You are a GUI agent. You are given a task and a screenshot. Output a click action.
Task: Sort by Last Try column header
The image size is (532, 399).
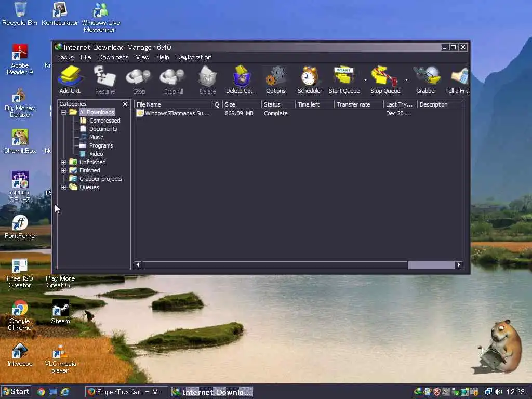401,104
